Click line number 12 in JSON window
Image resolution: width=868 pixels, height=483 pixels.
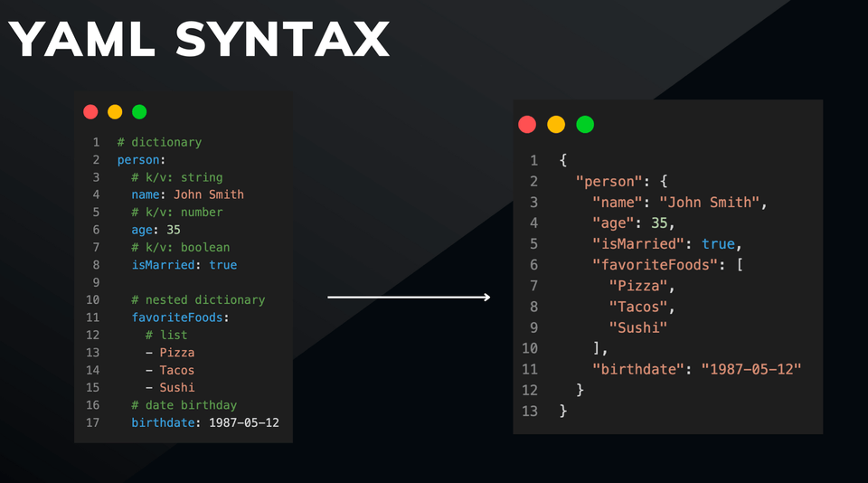(x=530, y=390)
